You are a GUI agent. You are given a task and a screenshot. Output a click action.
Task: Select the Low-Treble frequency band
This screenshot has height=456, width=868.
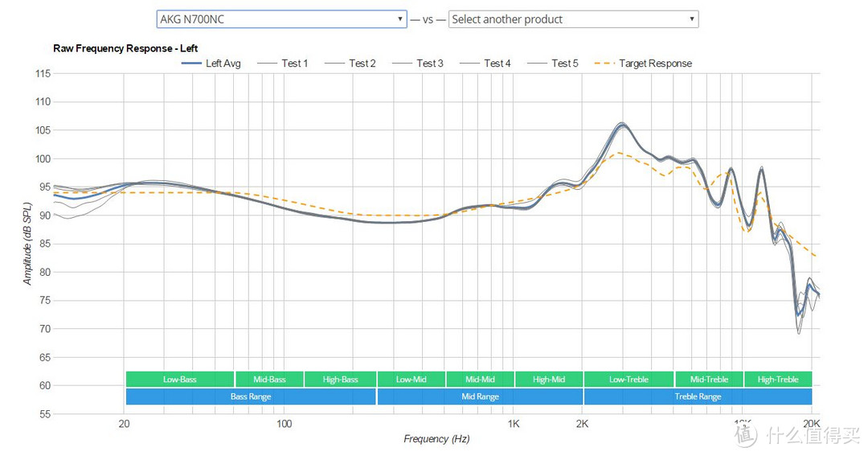(x=628, y=379)
